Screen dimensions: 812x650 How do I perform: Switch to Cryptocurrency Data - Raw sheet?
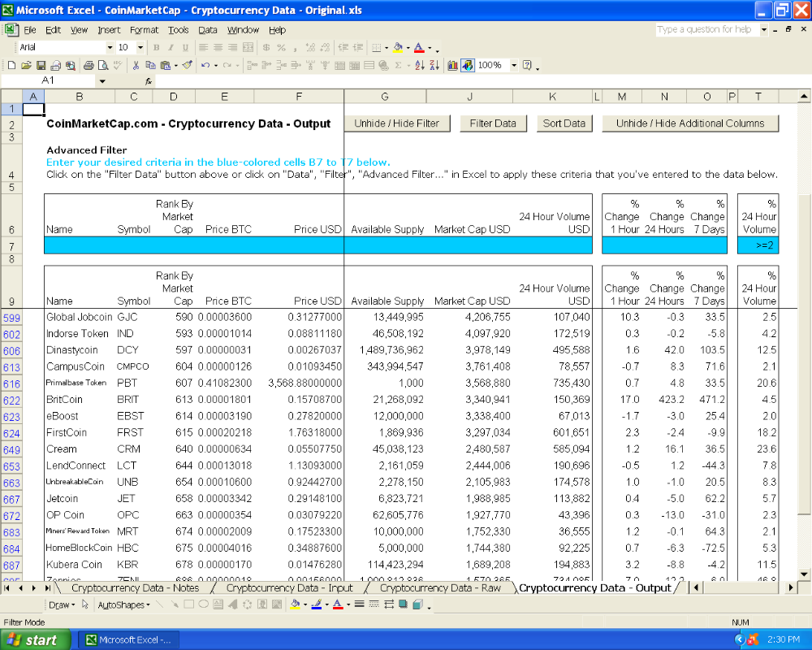(x=440, y=587)
